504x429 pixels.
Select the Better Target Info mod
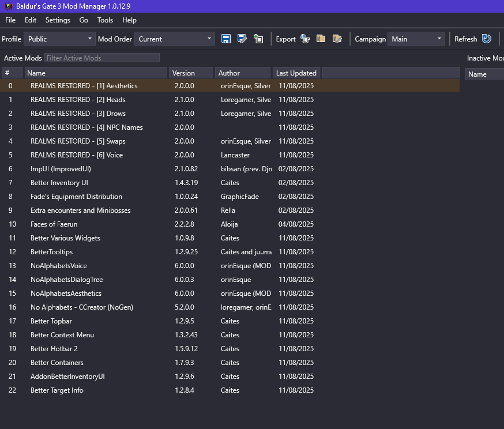(x=230, y=390)
